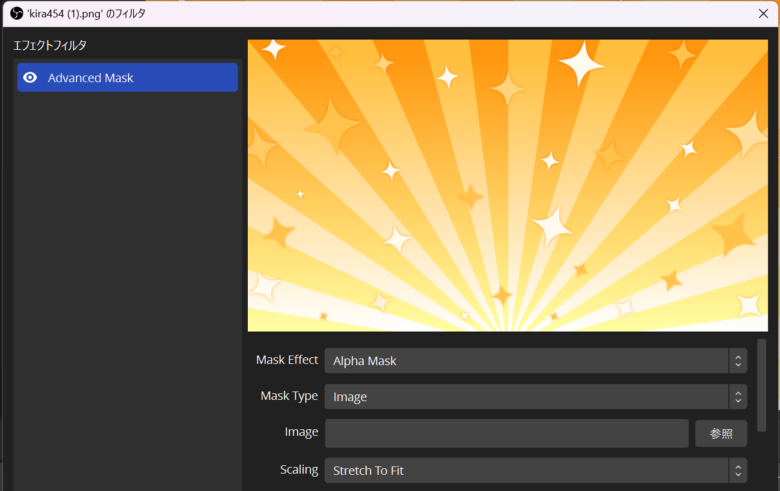Click the up/down arrows on Scaling

pyautogui.click(x=738, y=470)
